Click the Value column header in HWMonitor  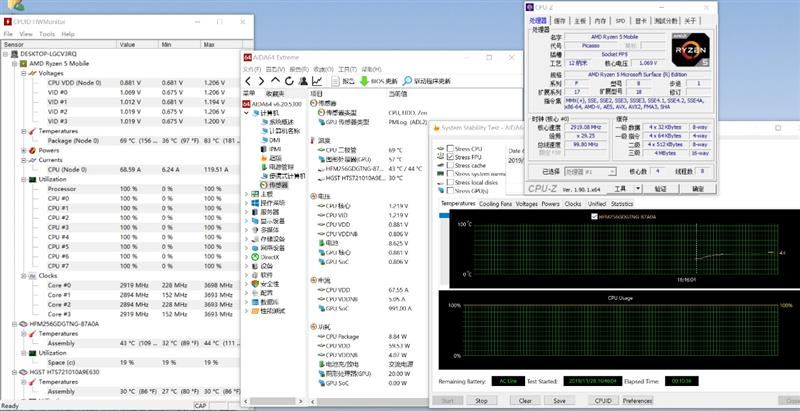(138, 45)
